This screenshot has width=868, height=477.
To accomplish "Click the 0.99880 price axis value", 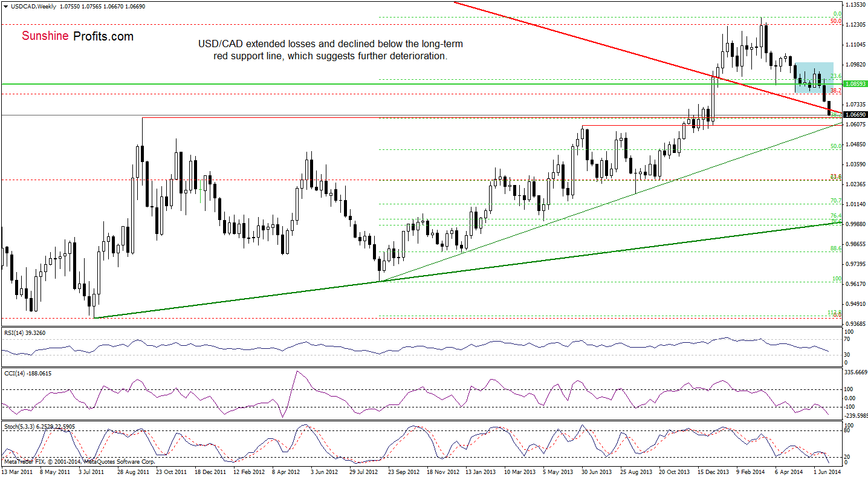I will pos(856,224).
